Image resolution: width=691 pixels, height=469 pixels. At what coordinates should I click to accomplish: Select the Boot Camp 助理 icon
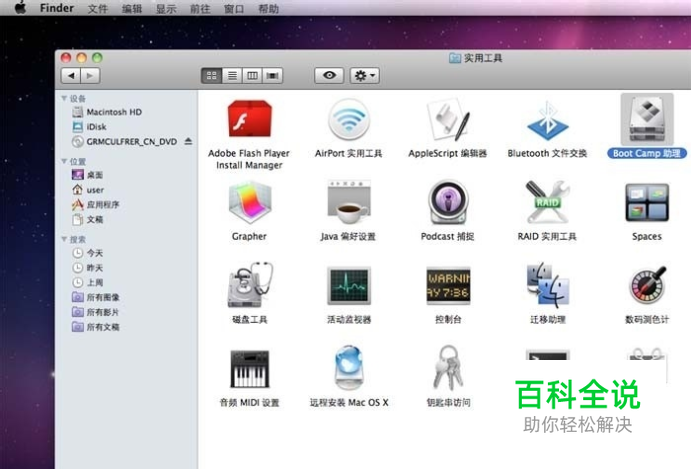[x=646, y=119]
